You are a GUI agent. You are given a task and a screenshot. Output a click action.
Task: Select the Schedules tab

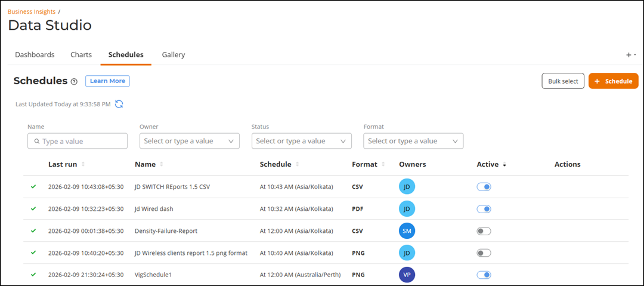coord(126,55)
